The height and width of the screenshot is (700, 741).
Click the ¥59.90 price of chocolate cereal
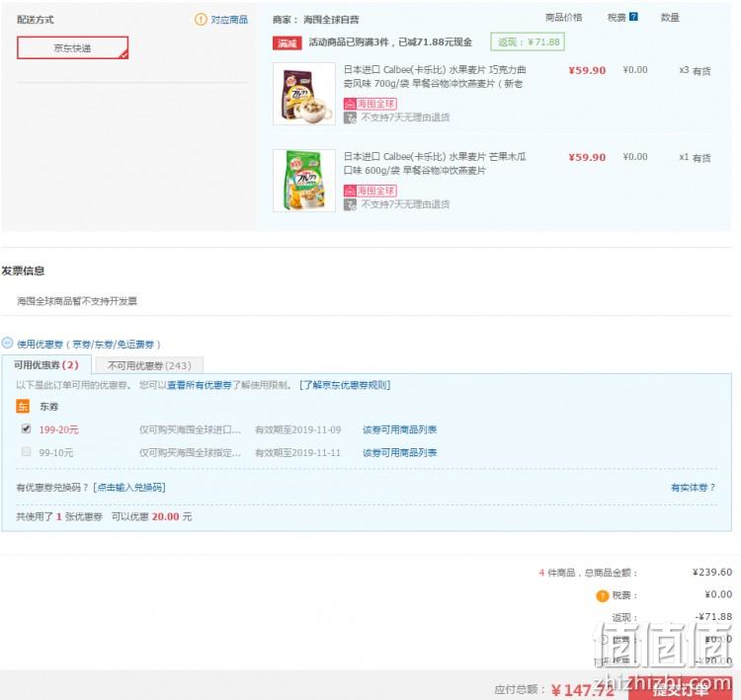pyautogui.click(x=587, y=70)
